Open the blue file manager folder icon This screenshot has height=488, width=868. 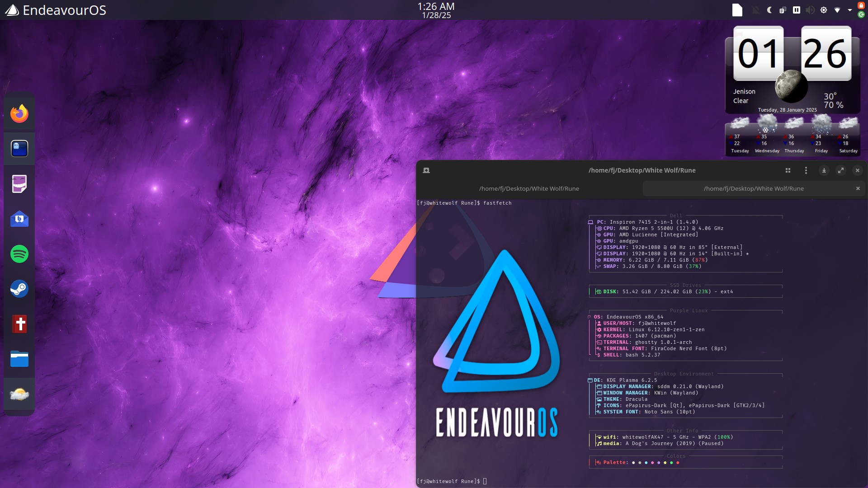coord(19,359)
